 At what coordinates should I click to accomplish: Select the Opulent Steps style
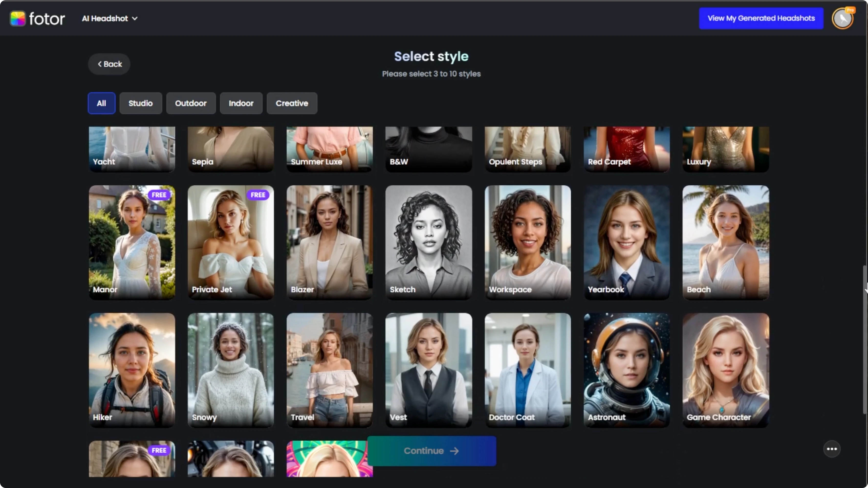coord(528,149)
